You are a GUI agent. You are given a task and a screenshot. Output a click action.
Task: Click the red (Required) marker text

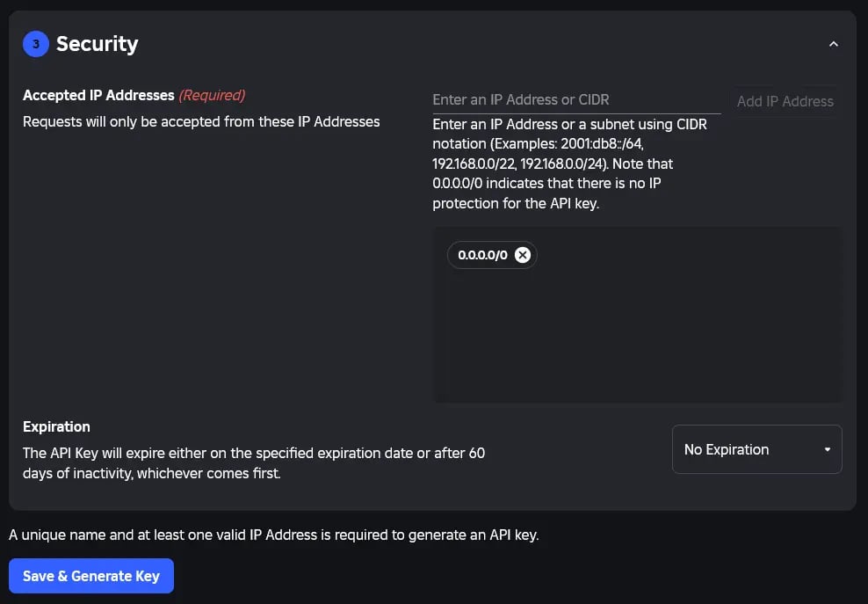point(212,95)
